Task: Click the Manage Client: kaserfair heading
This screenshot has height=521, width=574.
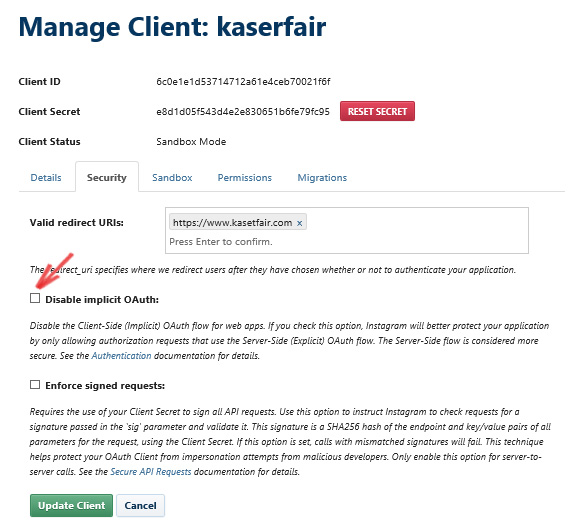Action: click(x=172, y=27)
